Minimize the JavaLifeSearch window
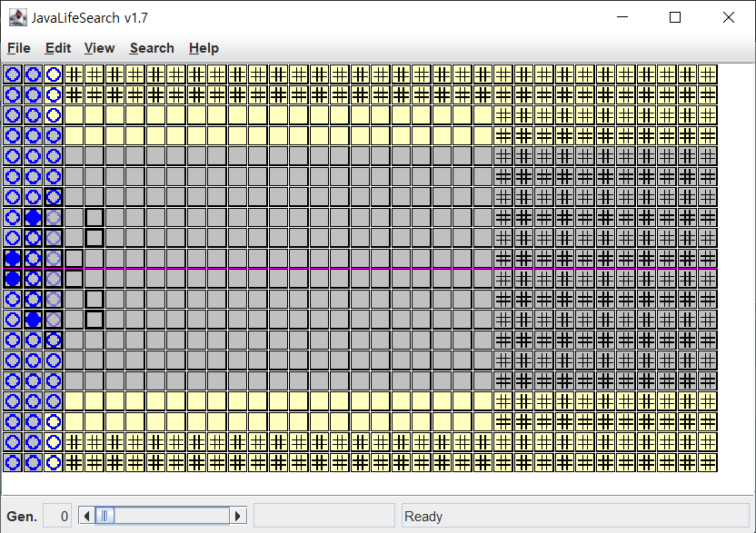 click(622, 17)
